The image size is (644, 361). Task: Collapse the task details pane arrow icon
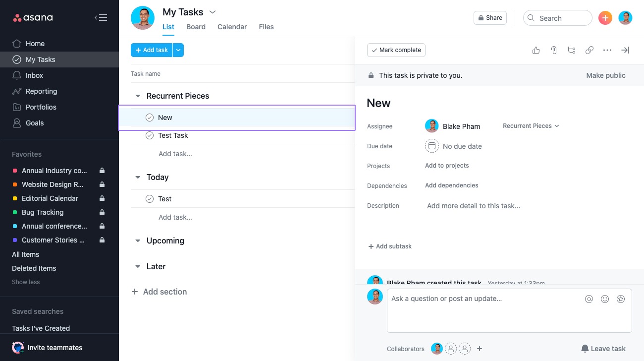pyautogui.click(x=625, y=50)
